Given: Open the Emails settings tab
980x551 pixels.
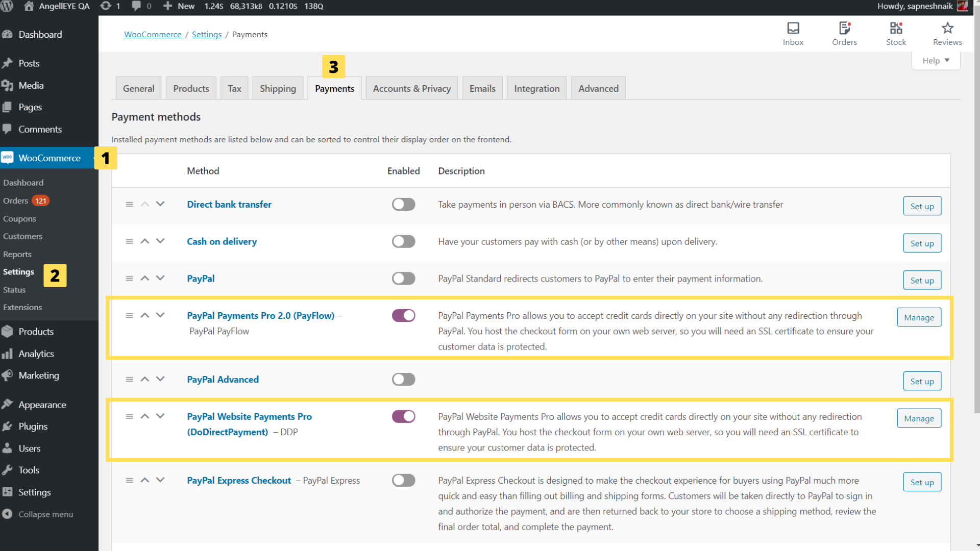Looking at the screenshot, I should point(482,88).
